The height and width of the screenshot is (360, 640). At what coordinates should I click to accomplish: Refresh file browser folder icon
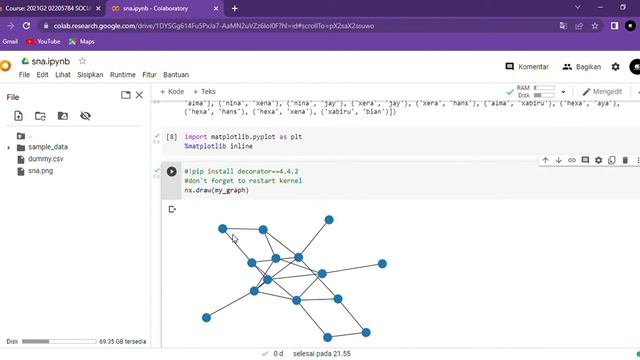coord(40,116)
